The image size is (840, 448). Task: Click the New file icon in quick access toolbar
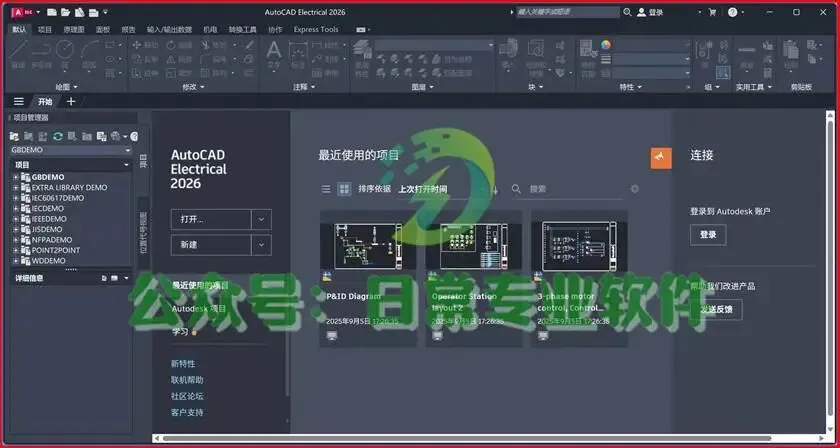52,12
